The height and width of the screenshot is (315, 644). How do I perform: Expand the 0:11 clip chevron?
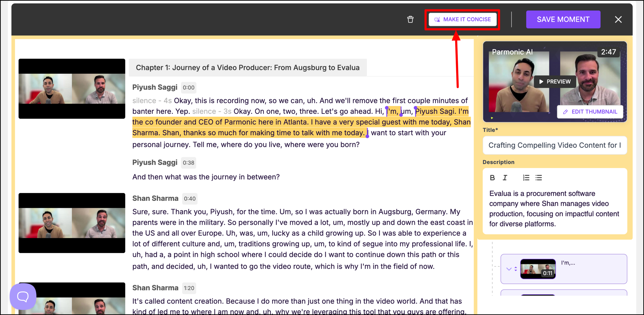click(509, 269)
